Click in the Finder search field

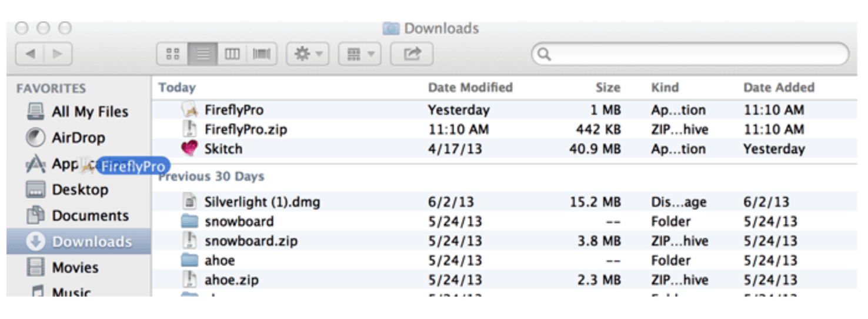(690, 54)
